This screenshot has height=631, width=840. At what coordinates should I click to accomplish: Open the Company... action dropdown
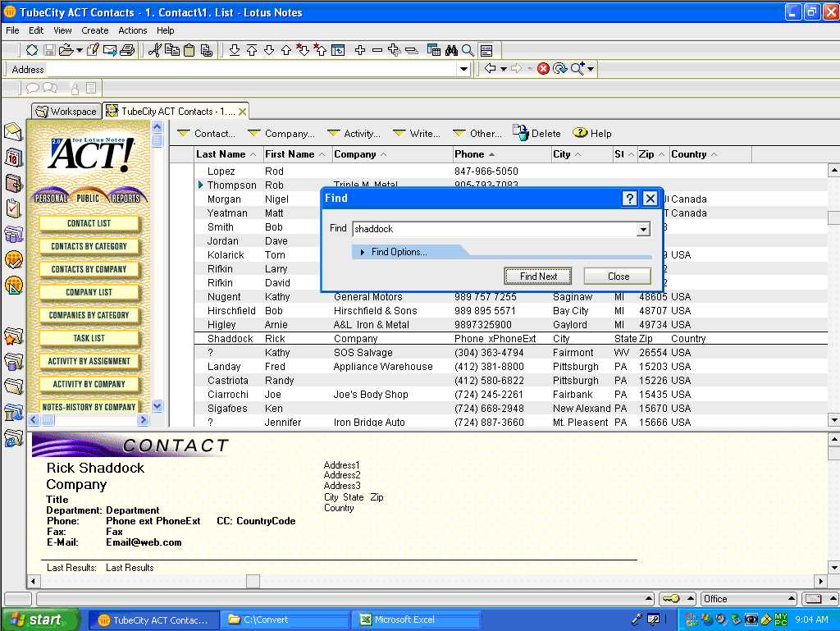point(281,134)
